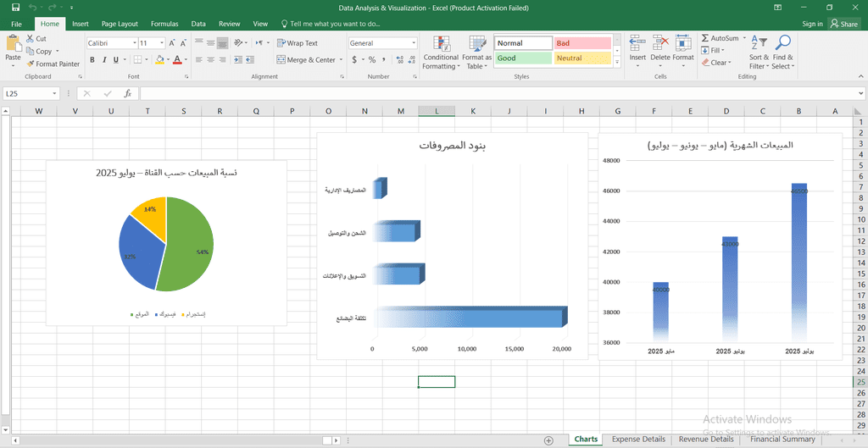Toggle Wrap Text for the cell

click(x=297, y=43)
